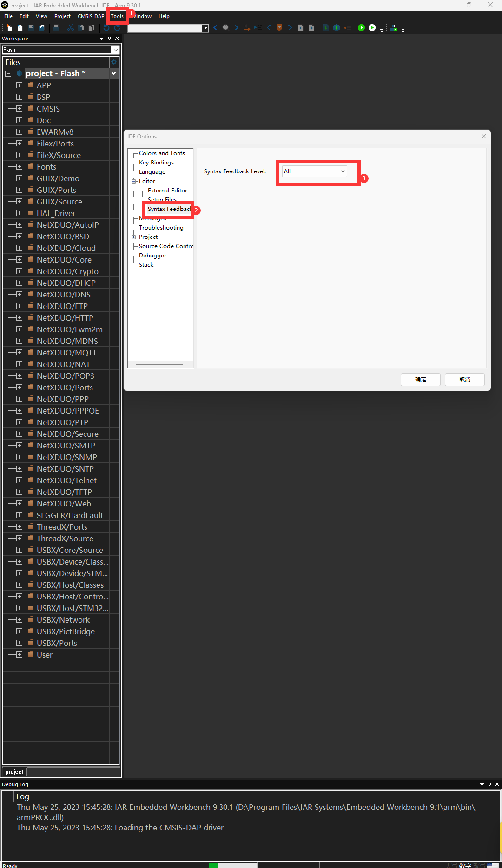Open the Project menu

point(62,16)
